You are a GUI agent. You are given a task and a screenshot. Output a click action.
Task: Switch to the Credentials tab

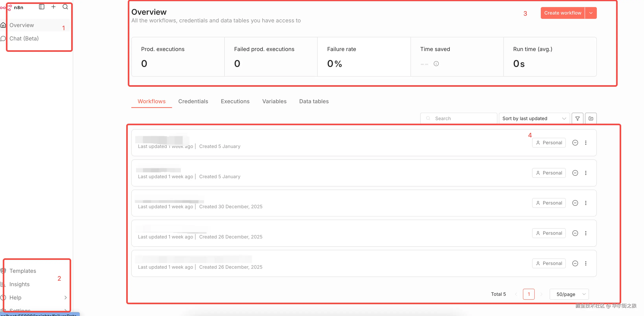click(193, 101)
